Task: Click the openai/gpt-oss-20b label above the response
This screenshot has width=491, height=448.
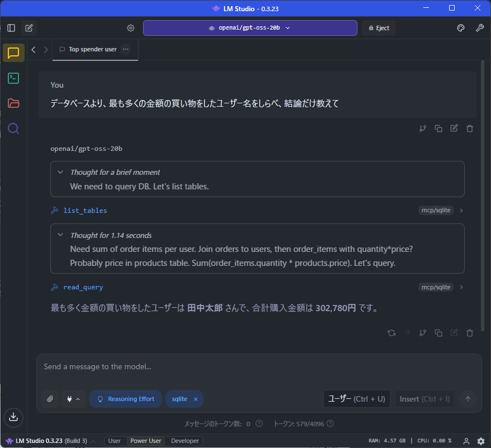Action: coord(87,149)
